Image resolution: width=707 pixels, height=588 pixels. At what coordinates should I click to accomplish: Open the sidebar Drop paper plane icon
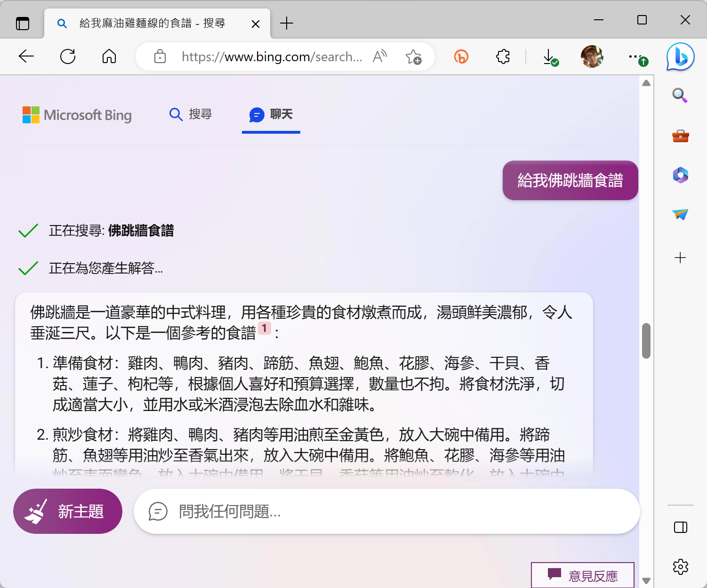(x=680, y=215)
